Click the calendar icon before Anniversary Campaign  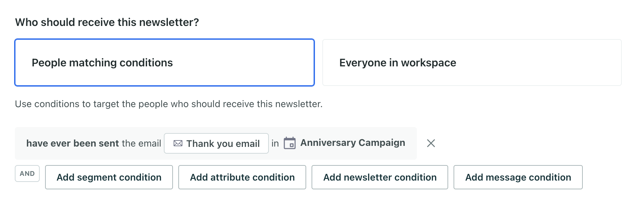[x=289, y=143]
